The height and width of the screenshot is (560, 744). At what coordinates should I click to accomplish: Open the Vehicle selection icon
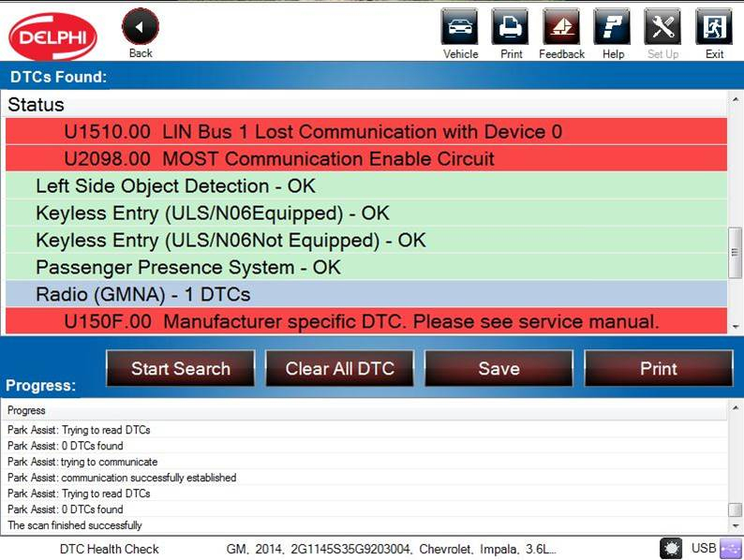460,27
